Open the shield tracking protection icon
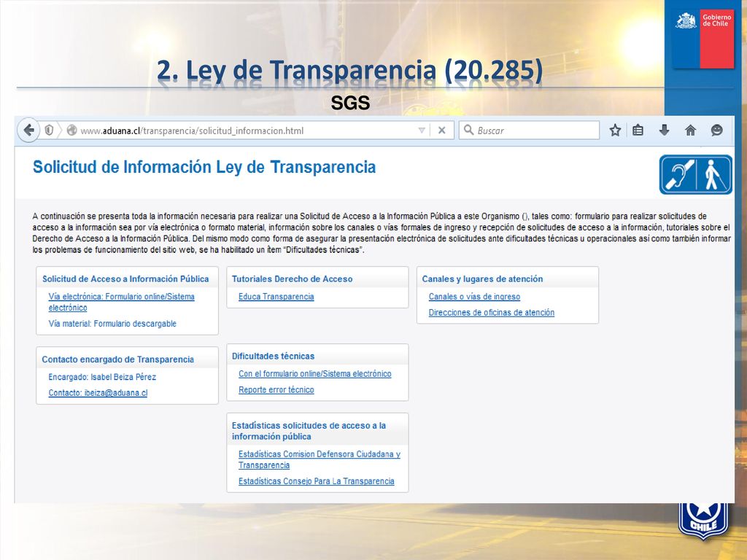The width and height of the screenshot is (747, 560). click(x=49, y=130)
